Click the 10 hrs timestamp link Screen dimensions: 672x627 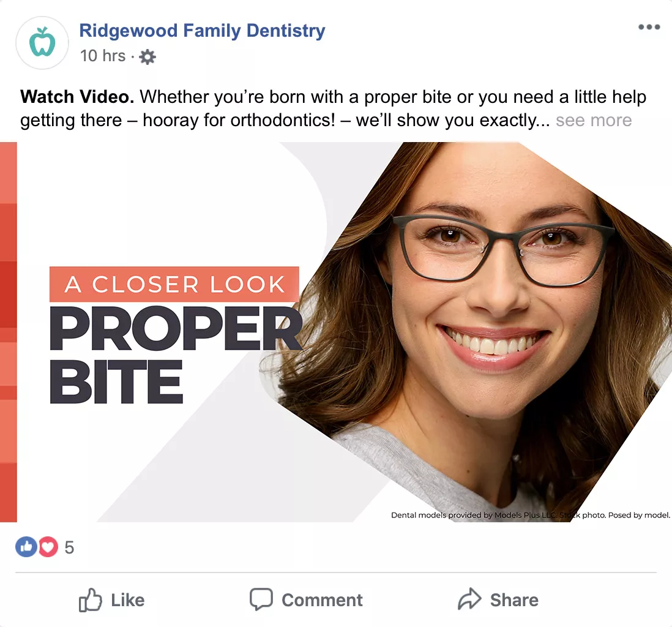click(103, 56)
